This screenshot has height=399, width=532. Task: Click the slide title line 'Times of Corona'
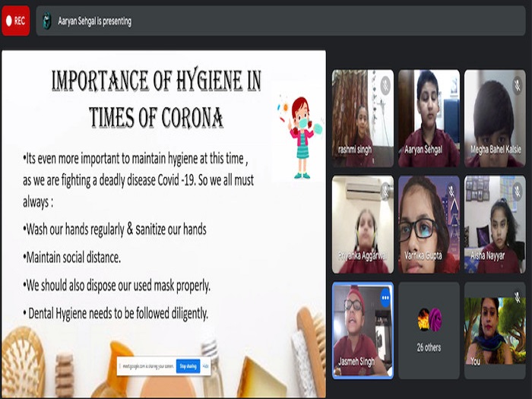[x=156, y=118]
